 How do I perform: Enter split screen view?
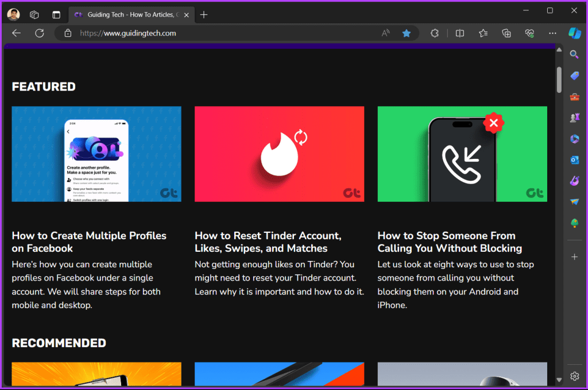point(459,33)
